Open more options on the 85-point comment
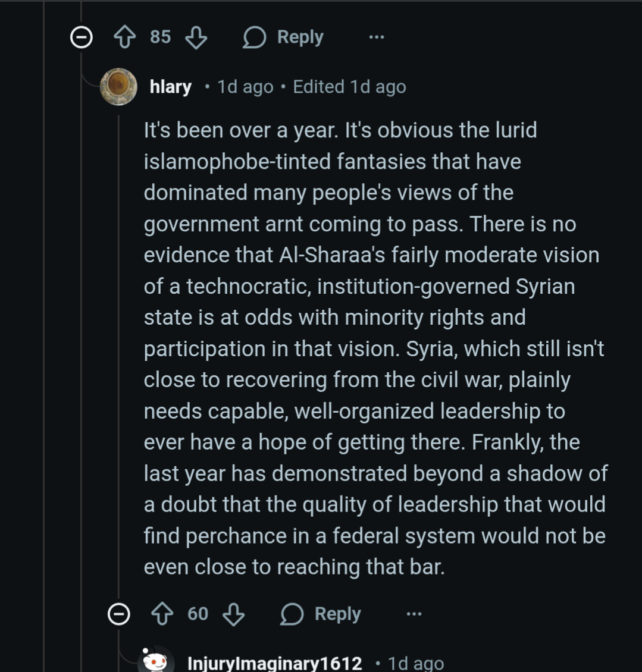The image size is (642, 672). tap(377, 37)
